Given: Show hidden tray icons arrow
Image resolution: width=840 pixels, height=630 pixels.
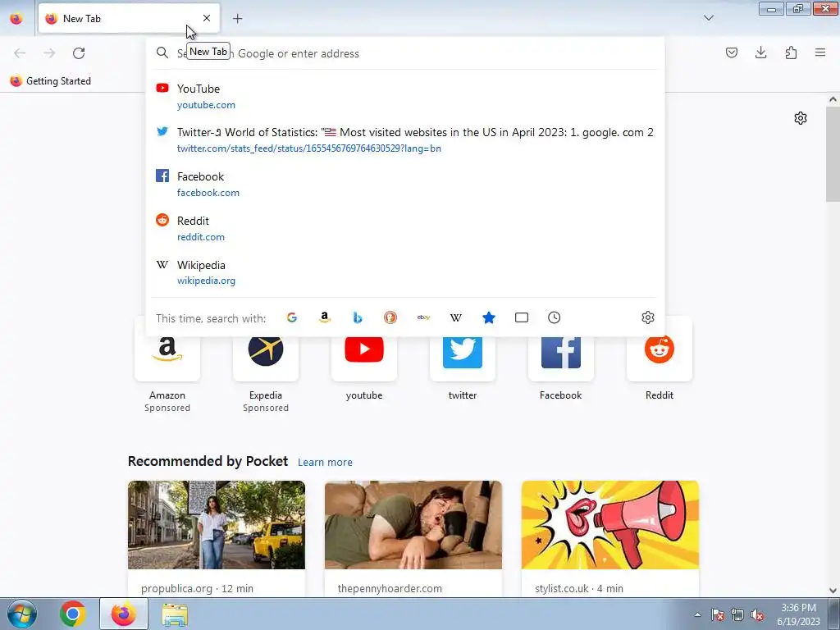Looking at the screenshot, I should [697, 614].
